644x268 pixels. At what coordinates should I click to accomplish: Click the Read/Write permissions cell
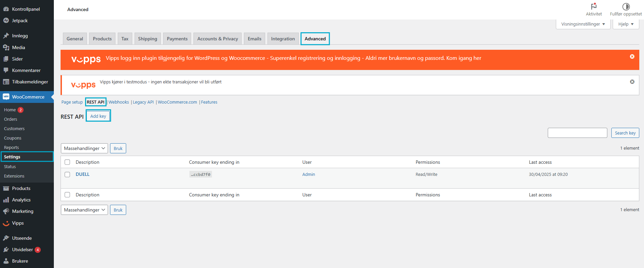click(426, 174)
